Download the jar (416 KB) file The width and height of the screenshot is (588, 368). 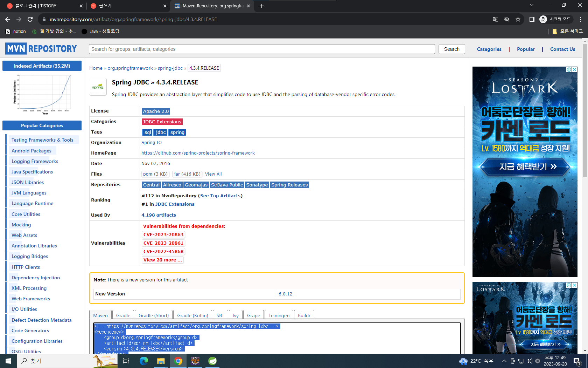(x=187, y=174)
